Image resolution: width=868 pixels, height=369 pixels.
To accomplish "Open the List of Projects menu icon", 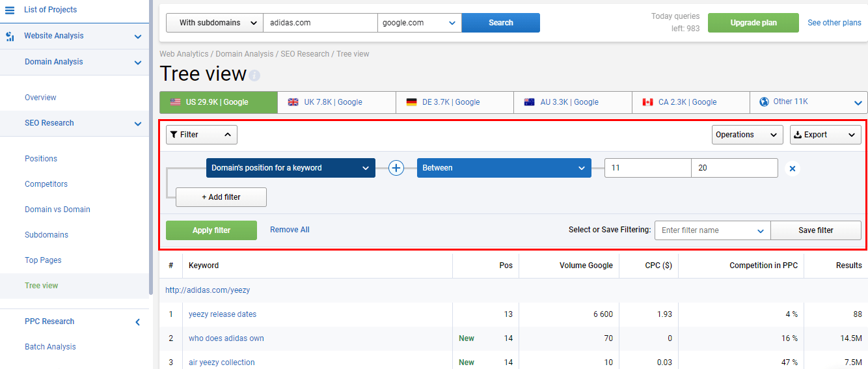I will pos(10,10).
